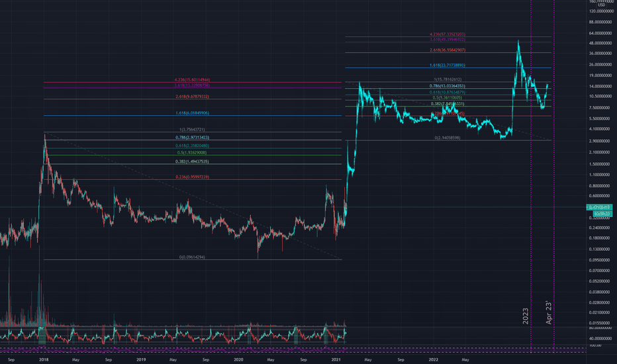
Task: Click the 2019 label on time axis
Action: click(141, 359)
